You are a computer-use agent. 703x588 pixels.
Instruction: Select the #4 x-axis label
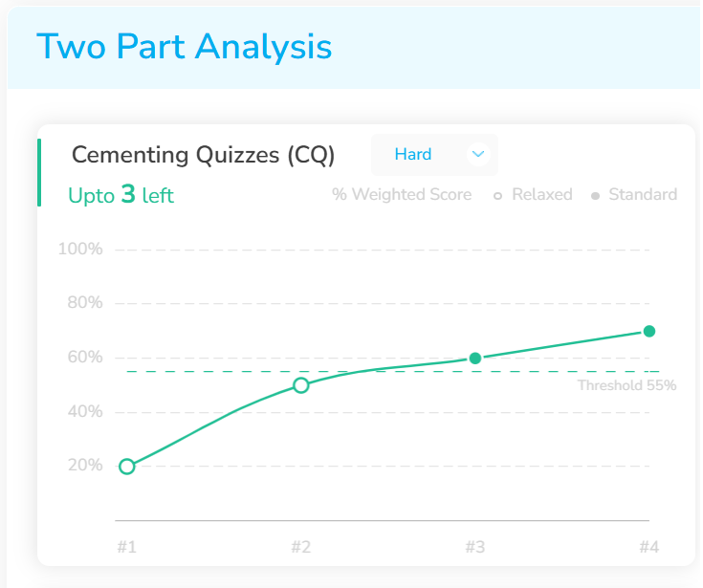tap(648, 547)
